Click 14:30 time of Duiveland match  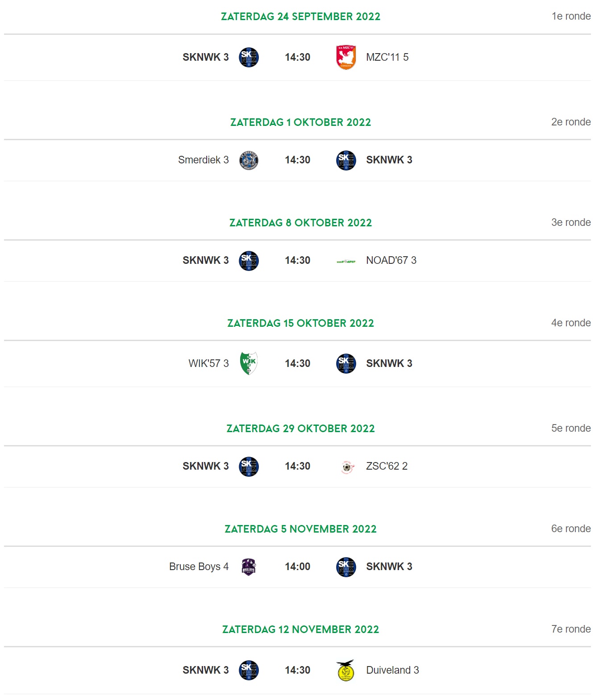coord(298,670)
